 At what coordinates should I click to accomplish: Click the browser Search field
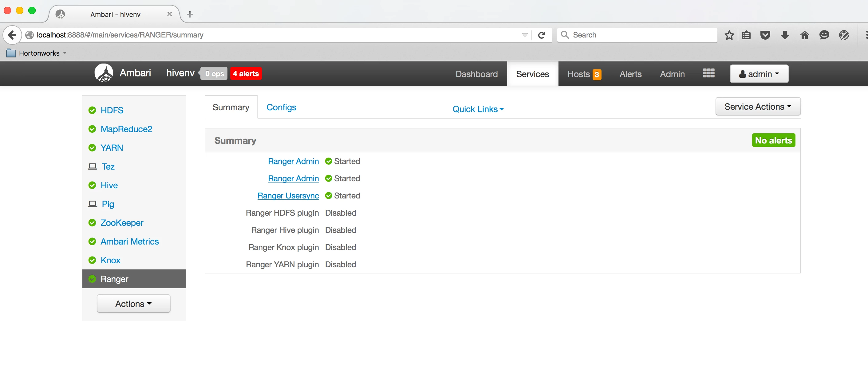click(637, 35)
